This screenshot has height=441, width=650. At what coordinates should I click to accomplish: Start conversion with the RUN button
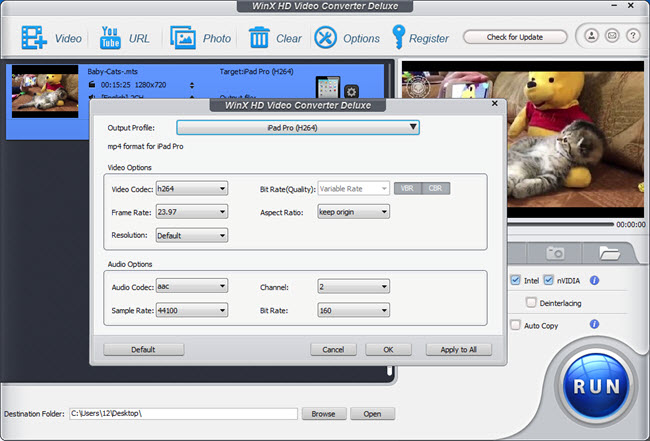596,386
